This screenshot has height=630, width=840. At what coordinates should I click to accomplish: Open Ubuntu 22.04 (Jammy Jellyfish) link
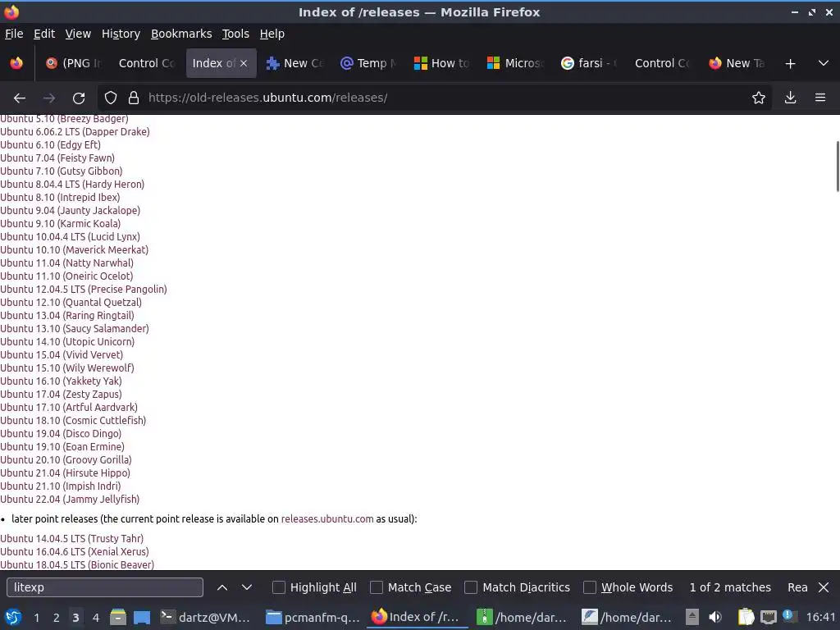pos(70,500)
